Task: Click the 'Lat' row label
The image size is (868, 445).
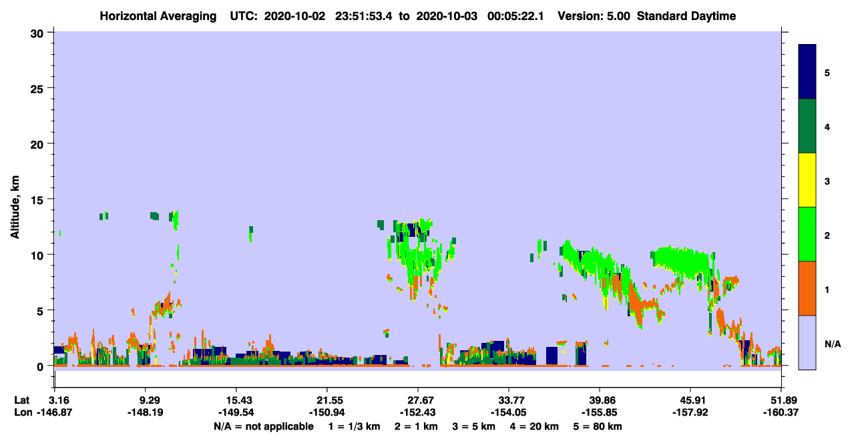Action: click(22, 400)
